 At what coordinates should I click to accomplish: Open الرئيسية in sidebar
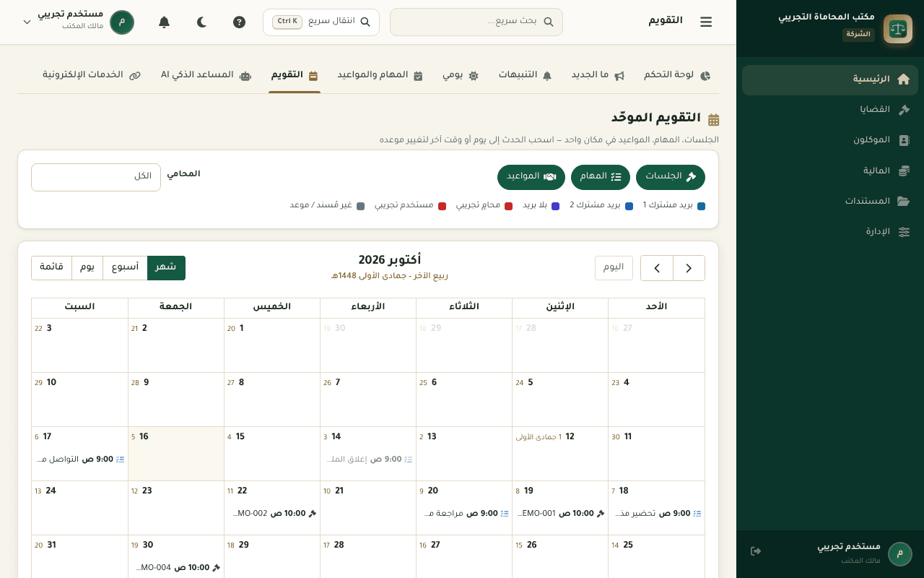(x=830, y=79)
